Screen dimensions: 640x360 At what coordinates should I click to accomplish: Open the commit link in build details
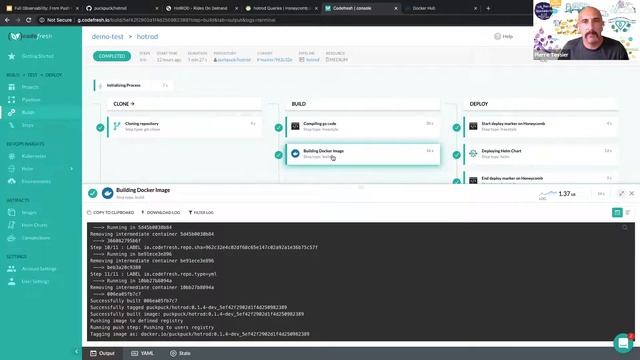[275, 60]
